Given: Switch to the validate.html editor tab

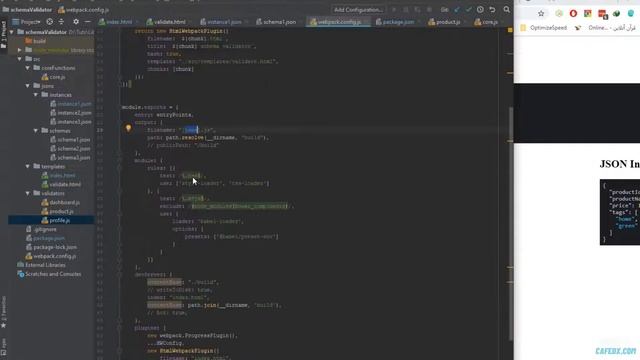Looking at the screenshot, I should click(168, 22).
